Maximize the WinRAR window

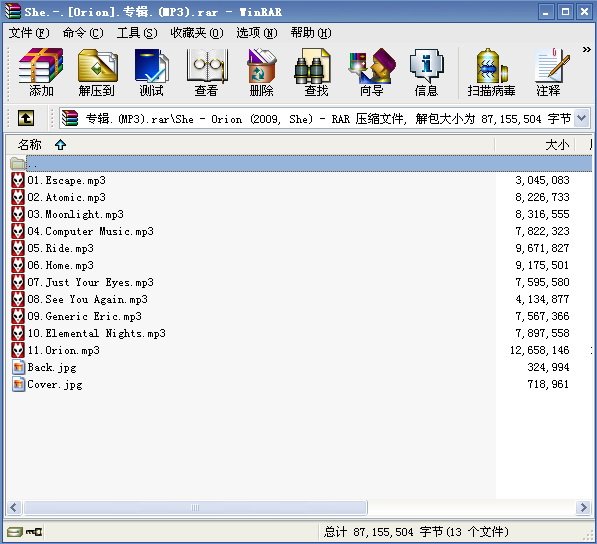coord(565,12)
